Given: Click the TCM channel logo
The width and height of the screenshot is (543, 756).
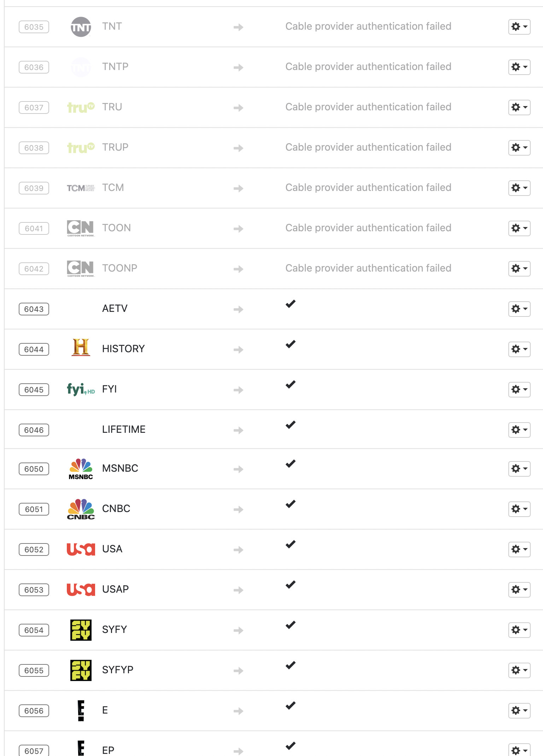Looking at the screenshot, I should (81, 188).
